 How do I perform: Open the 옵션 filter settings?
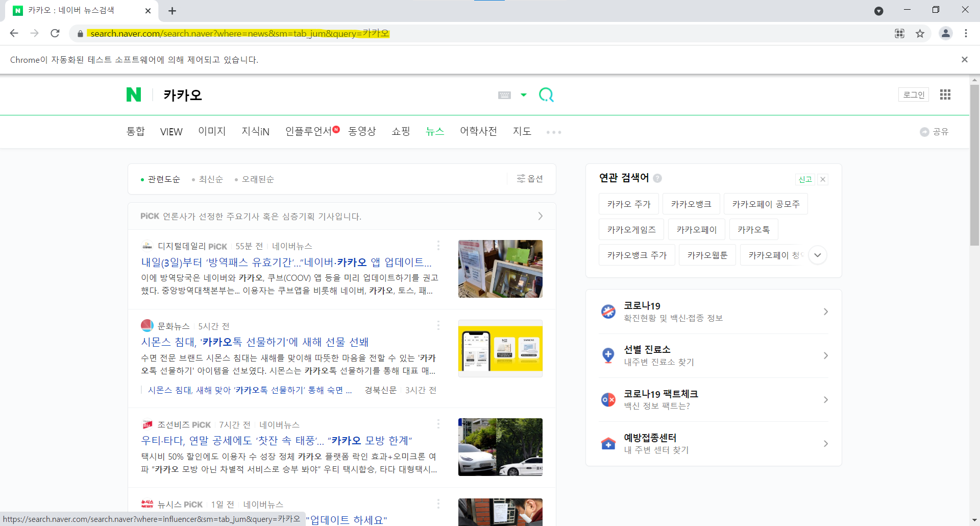pos(530,179)
